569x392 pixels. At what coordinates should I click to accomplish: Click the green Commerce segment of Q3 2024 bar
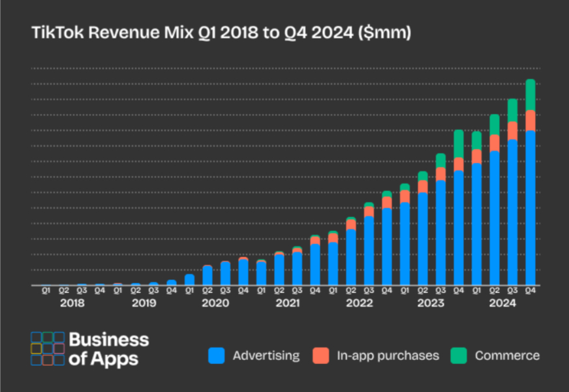coord(512,110)
